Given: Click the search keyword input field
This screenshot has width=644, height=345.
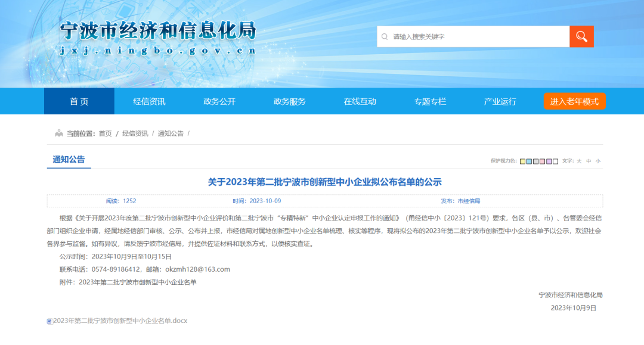Looking at the screenshot, I should point(471,36).
